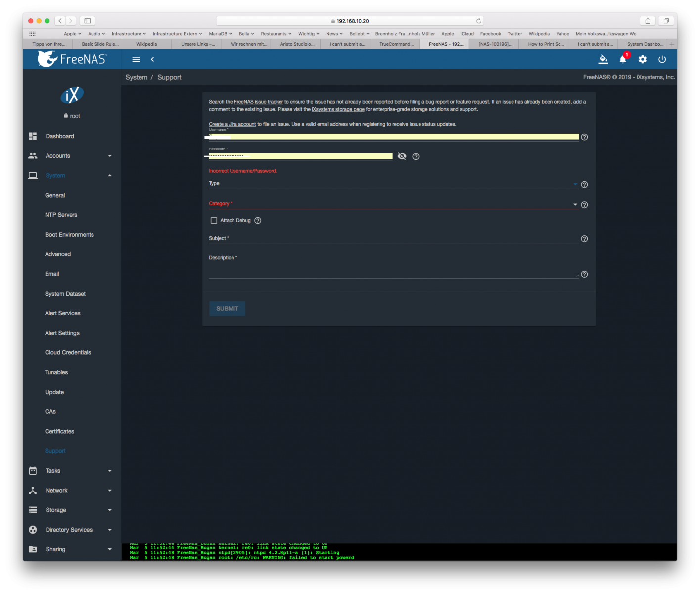Open the FreeNAS issue tracker link
The height and width of the screenshot is (594, 700).
258,102
